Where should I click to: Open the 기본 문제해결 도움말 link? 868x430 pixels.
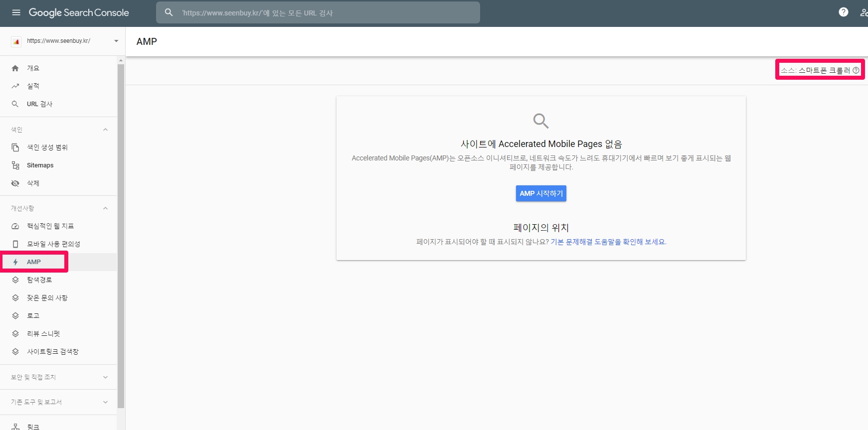click(608, 242)
